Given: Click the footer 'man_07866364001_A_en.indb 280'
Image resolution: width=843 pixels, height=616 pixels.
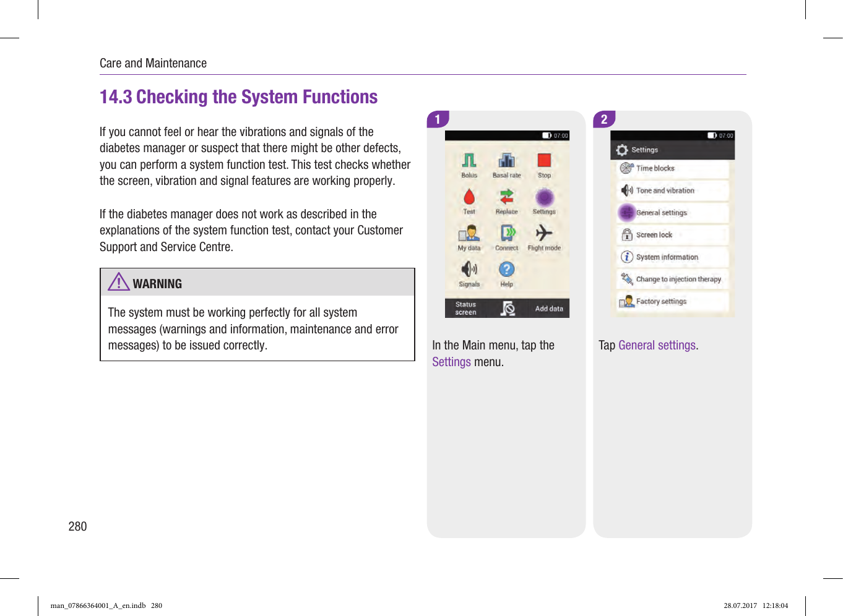Looking at the screenshot, I should [x=106, y=605].
